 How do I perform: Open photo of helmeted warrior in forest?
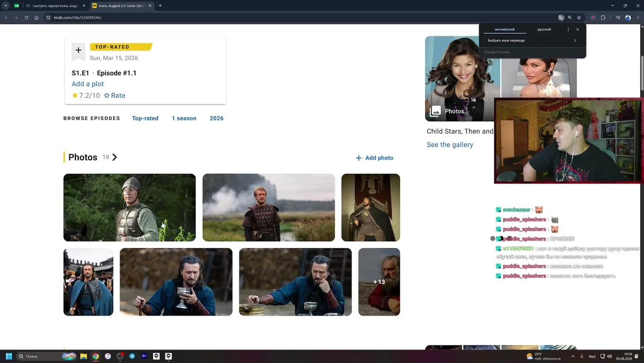130,208
